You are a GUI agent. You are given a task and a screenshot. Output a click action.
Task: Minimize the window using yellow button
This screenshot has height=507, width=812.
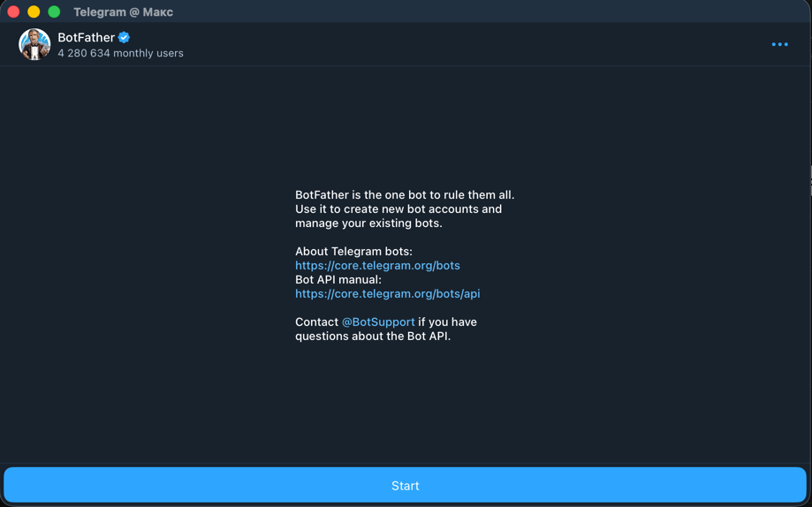pos(34,11)
